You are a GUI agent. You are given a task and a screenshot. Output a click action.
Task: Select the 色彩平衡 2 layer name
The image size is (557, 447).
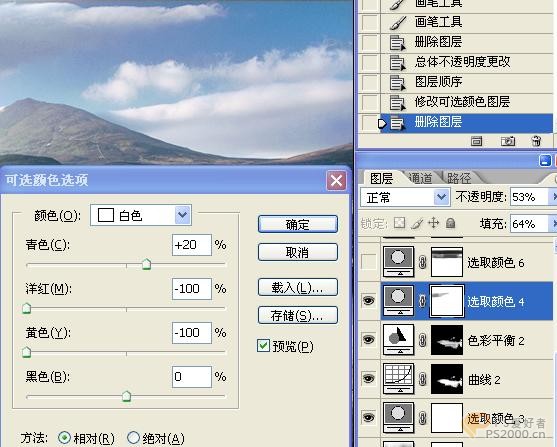coord(496,340)
